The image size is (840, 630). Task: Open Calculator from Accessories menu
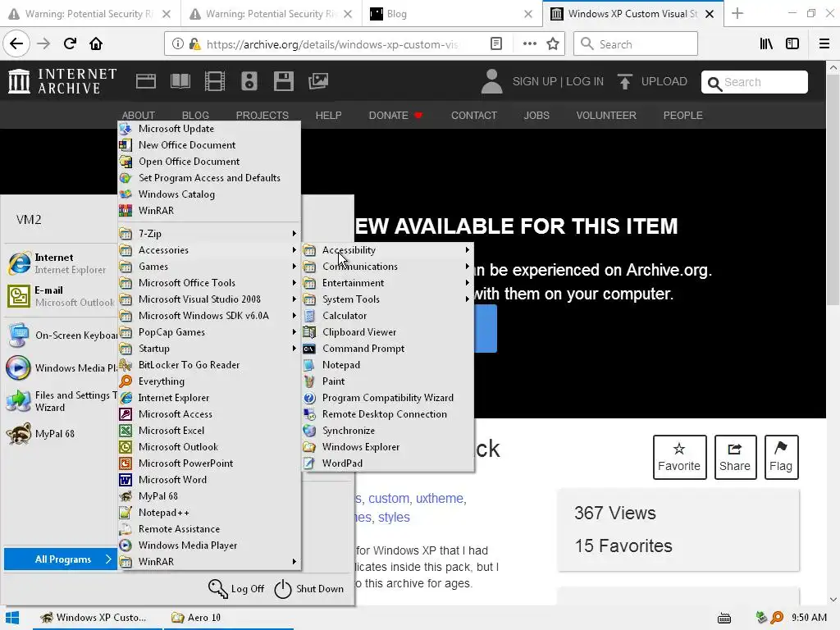(x=388, y=316)
